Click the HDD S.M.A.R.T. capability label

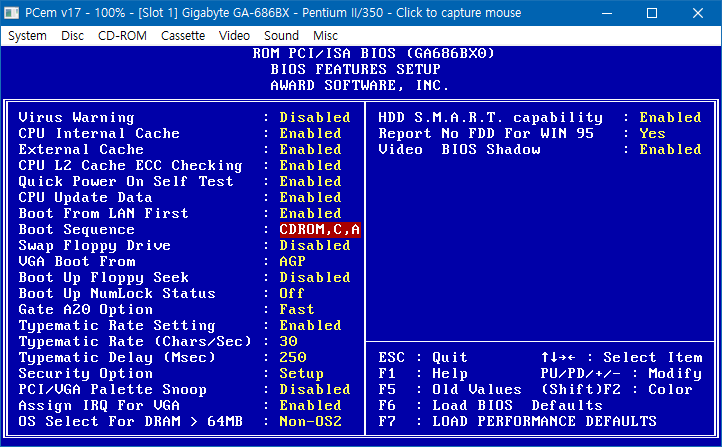click(x=490, y=117)
